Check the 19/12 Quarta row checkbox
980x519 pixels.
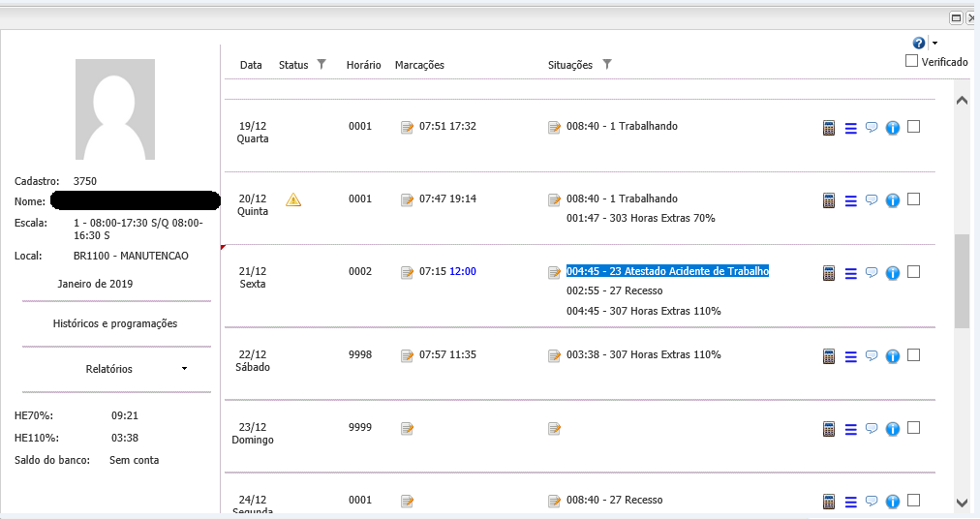point(914,126)
